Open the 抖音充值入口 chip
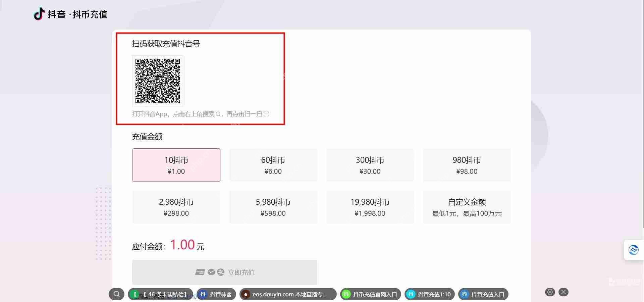The width and height of the screenshot is (644, 302). [x=483, y=294]
